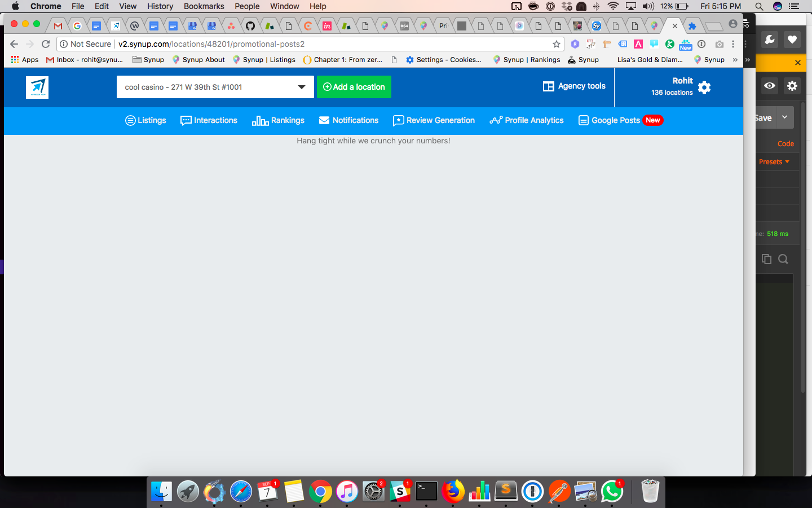Open the History menu in the menu bar
The image size is (812, 508).
point(160,6)
